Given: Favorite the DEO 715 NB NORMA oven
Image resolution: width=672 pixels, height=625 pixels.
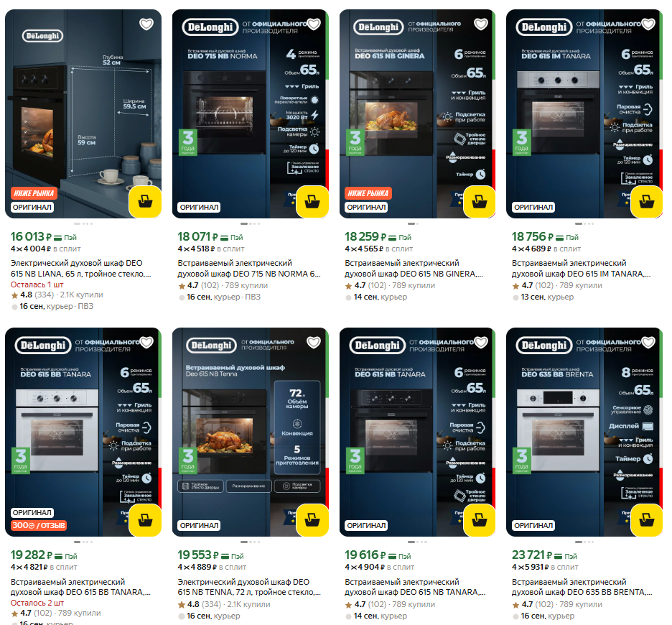Looking at the screenshot, I should [314, 24].
